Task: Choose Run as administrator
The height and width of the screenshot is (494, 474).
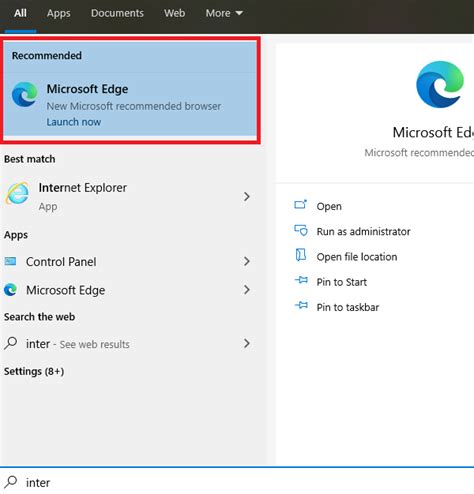Action: click(363, 231)
